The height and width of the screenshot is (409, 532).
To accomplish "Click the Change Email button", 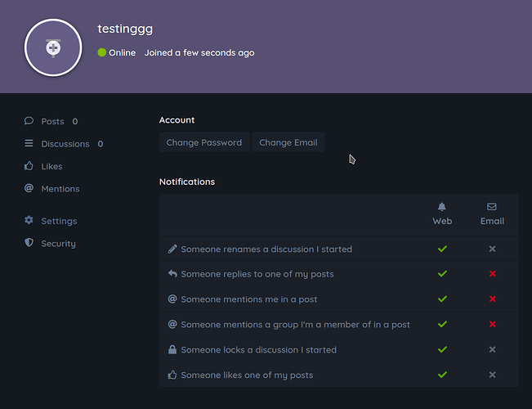I will 288,142.
